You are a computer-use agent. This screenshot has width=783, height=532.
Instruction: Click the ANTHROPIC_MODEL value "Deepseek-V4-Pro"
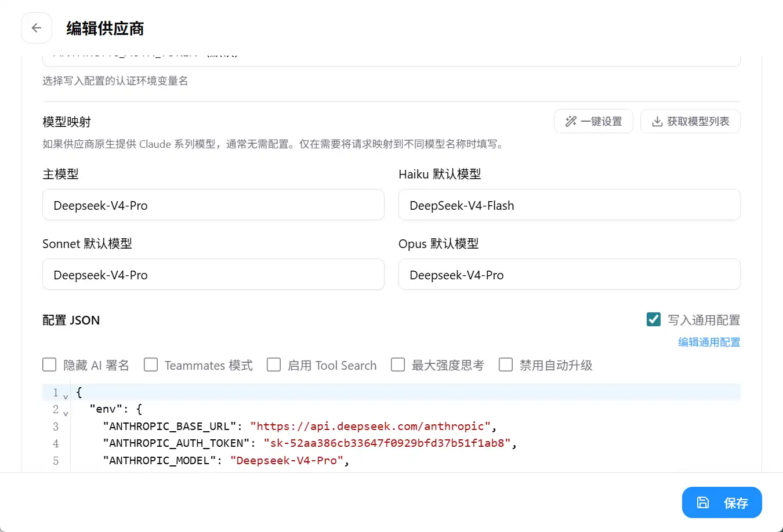click(287, 461)
